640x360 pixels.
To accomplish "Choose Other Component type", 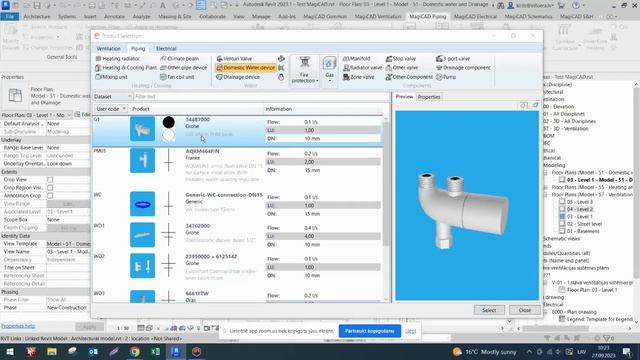I will (x=409, y=77).
